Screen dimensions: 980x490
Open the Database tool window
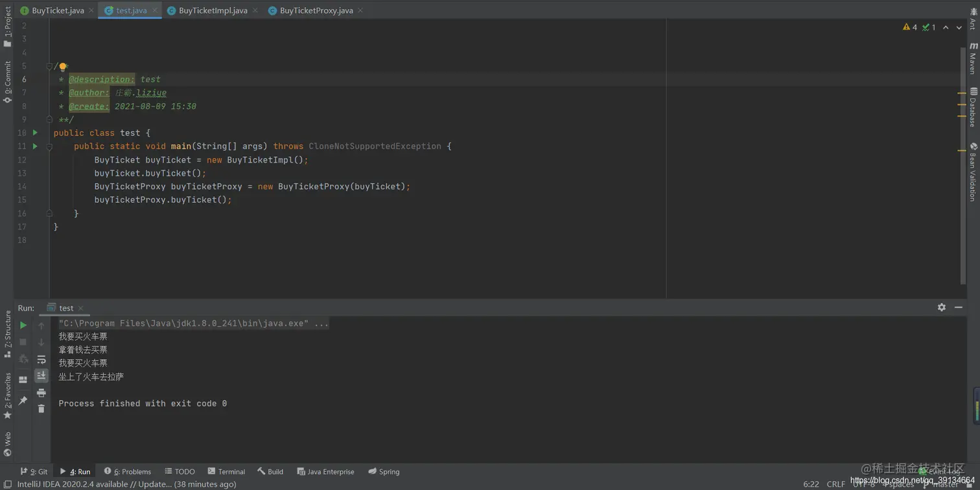pyautogui.click(x=973, y=107)
